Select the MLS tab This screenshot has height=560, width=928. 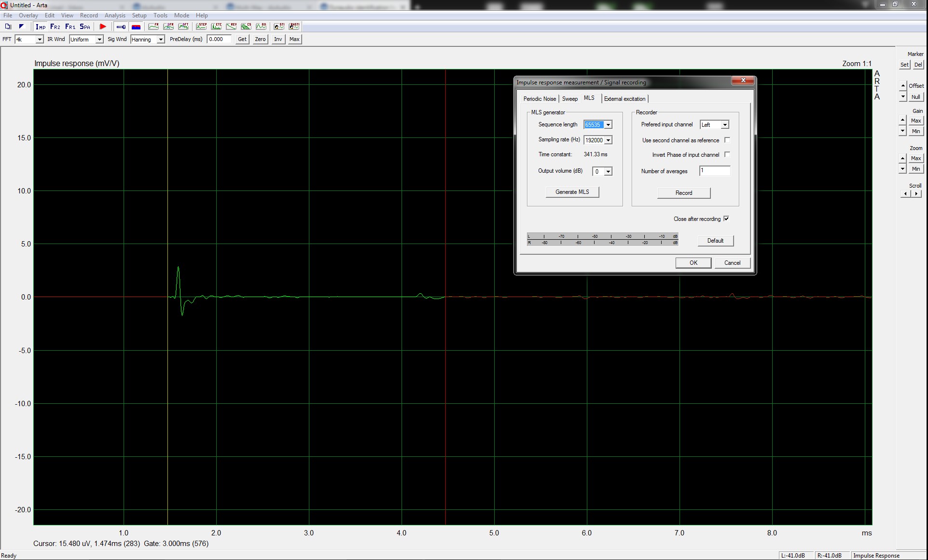click(x=589, y=98)
